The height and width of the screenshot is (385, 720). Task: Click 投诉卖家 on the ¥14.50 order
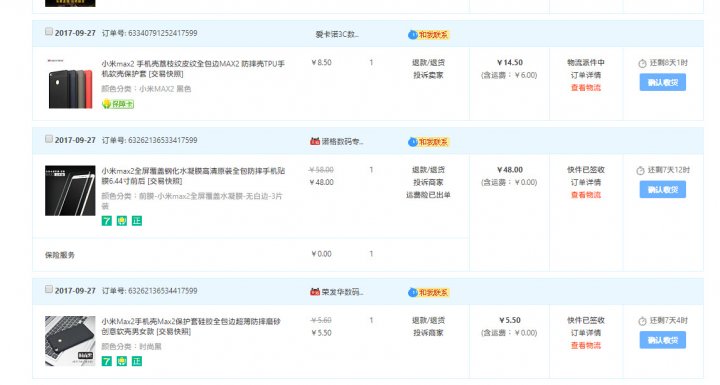tap(428, 75)
